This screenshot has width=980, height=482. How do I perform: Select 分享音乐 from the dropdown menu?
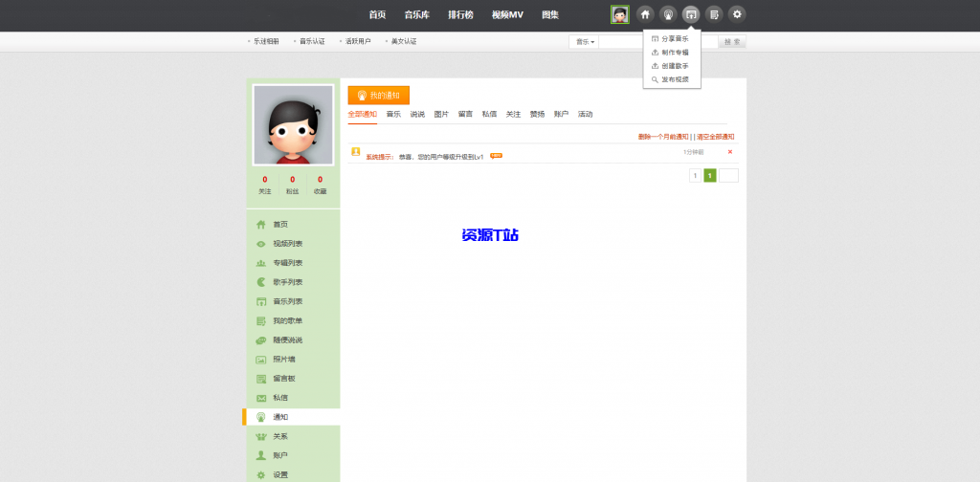[674, 39]
